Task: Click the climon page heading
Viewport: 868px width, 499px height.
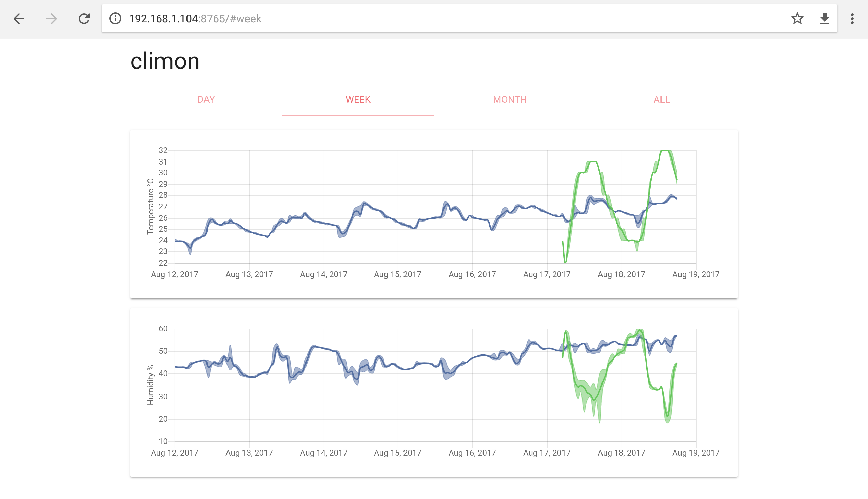Action: pos(165,62)
